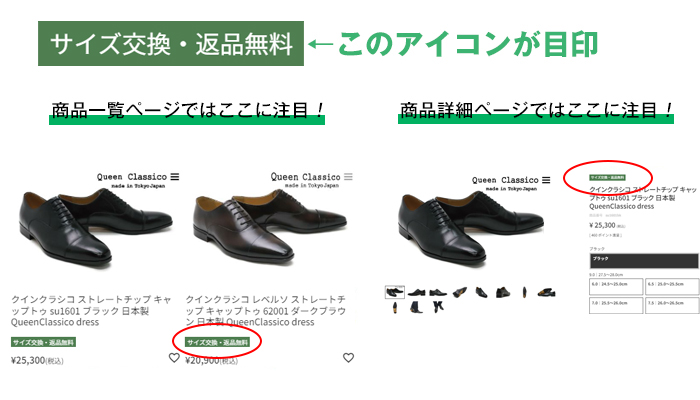Screen dimensions: 700x400
Task: Click the hamburger icon on the detail page shoe image
Action: click(x=546, y=180)
